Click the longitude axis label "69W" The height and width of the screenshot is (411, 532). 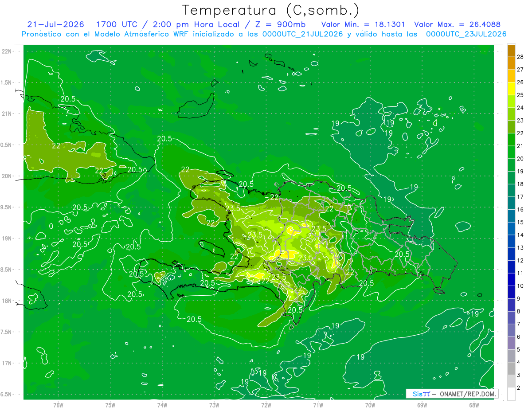click(422, 405)
